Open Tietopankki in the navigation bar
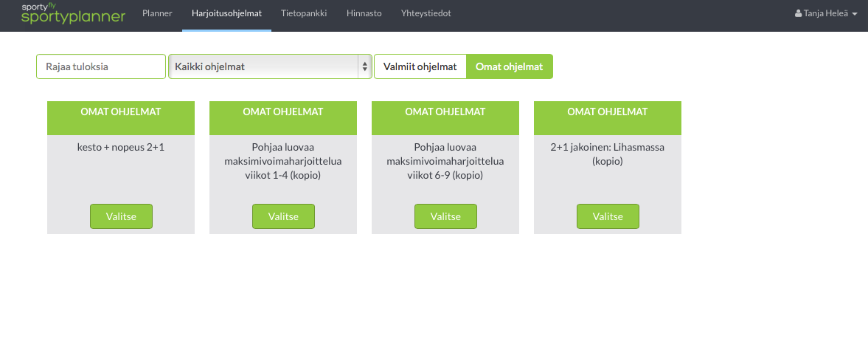The image size is (868, 353). 304,14
